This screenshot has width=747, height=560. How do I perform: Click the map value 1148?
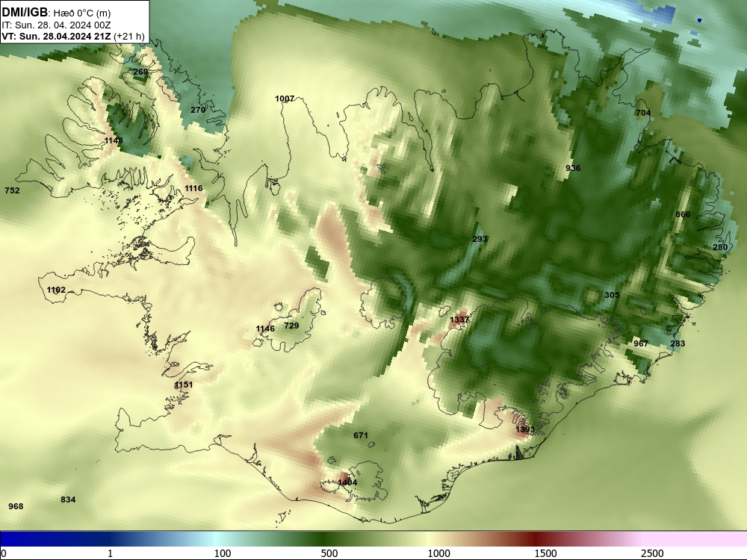pyautogui.click(x=114, y=140)
